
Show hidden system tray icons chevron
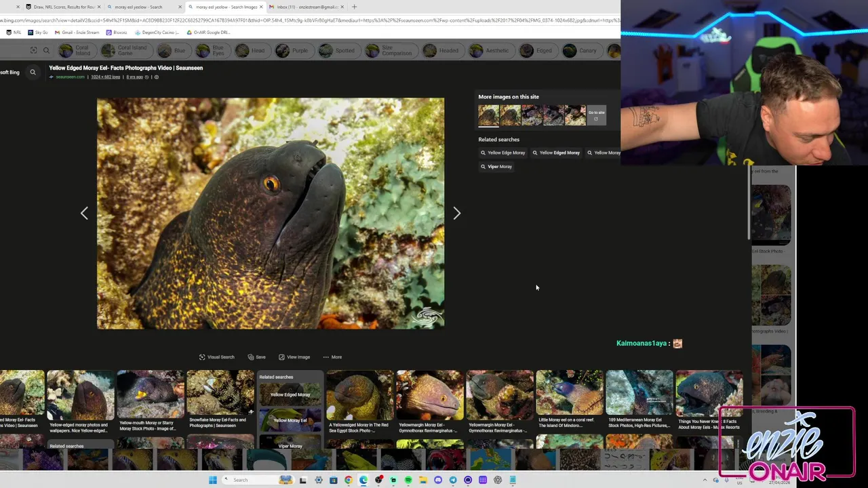coord(705,480)
